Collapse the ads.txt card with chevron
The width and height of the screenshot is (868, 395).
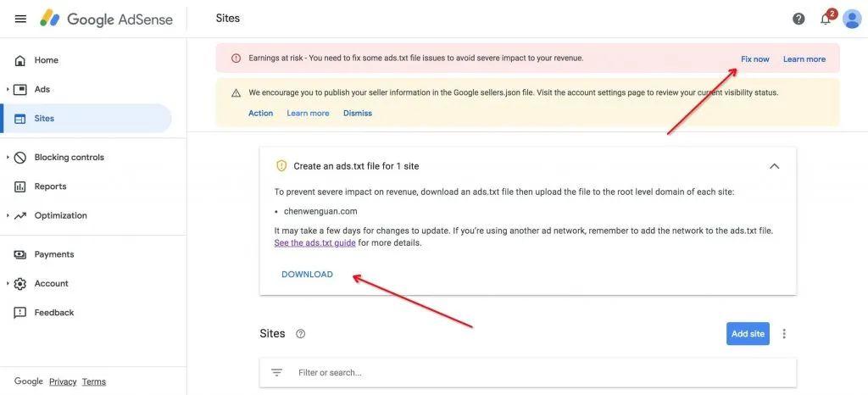point(775,166)
